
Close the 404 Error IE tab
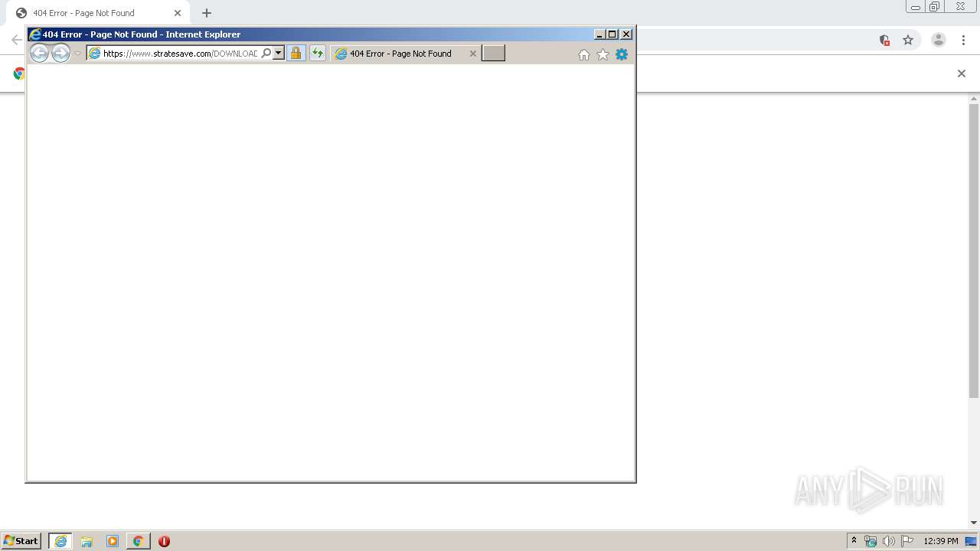tap(472, 54)
